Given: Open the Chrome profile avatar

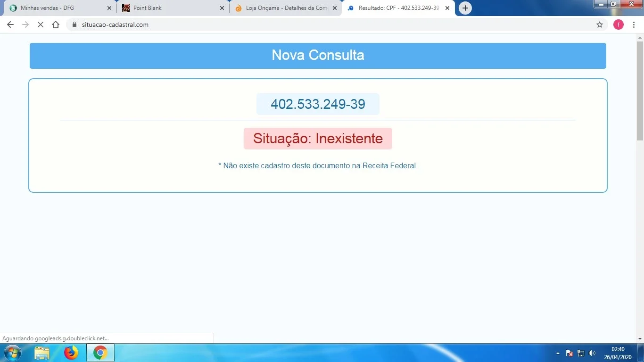Looking at the screenshot, I should pyautogui.click(x=619, y=25).
